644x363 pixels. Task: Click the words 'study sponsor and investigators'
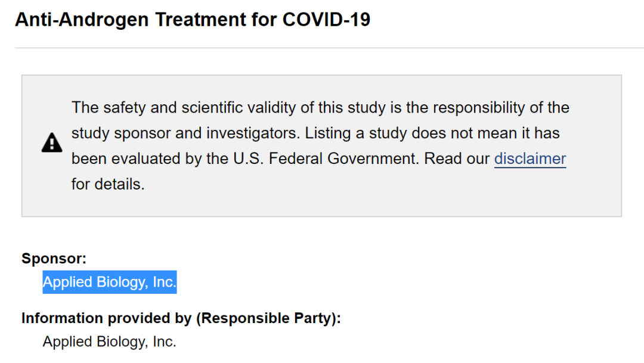185,133
